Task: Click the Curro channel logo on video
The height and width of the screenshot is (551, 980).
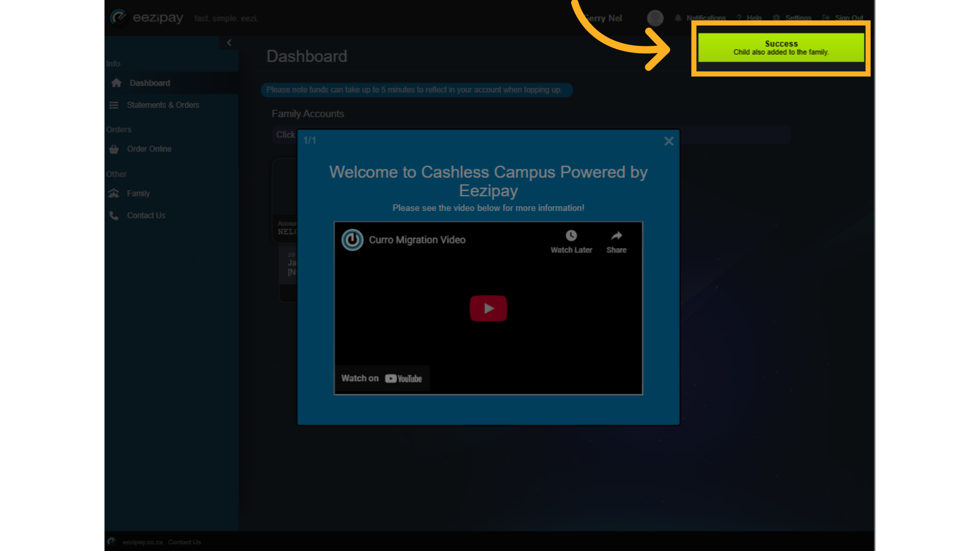Action: tap(352, 240)
